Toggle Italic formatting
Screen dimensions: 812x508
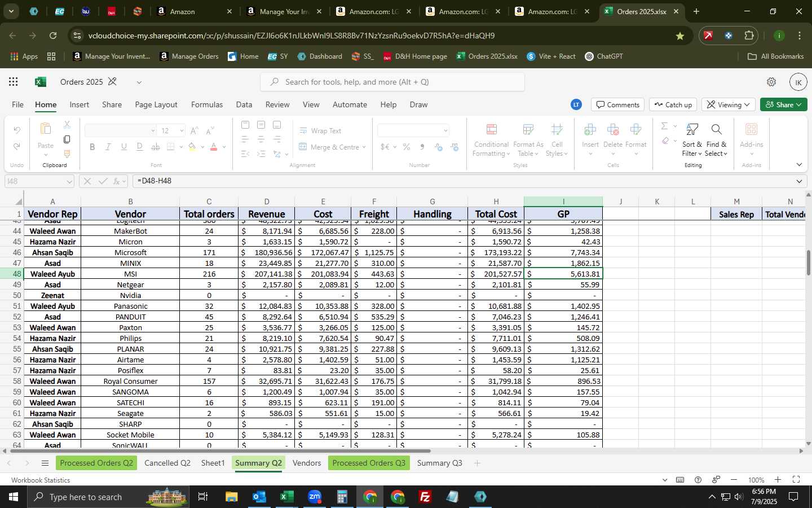pos(108,147)
